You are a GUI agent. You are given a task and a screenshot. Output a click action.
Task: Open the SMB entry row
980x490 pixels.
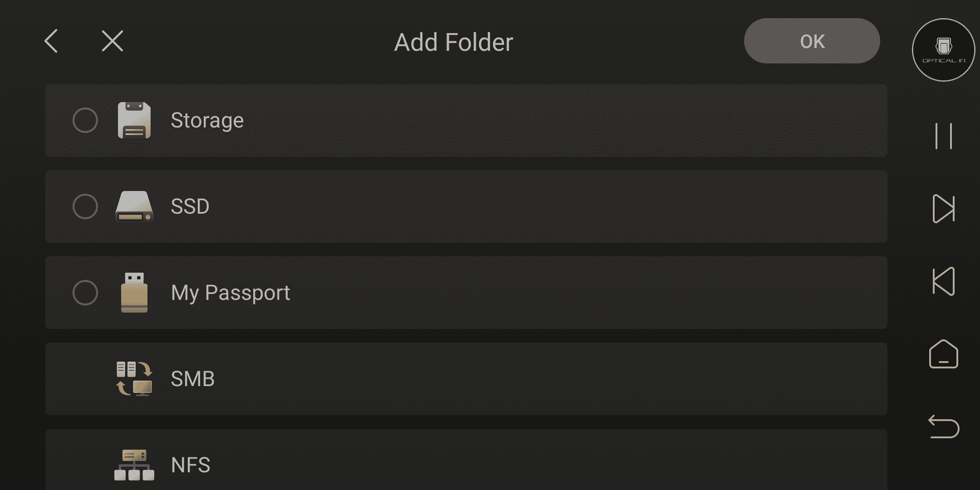point(466,379)
